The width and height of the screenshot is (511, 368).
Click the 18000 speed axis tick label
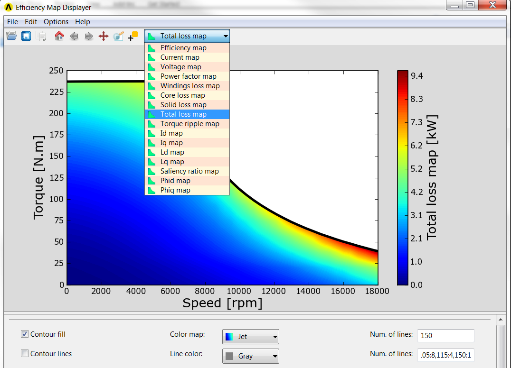point(377,291)
